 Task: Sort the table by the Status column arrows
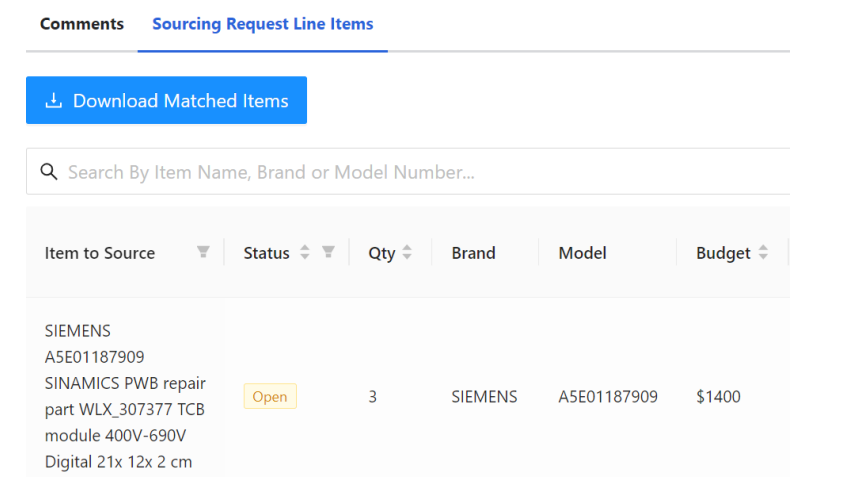(x=305, y=252)
